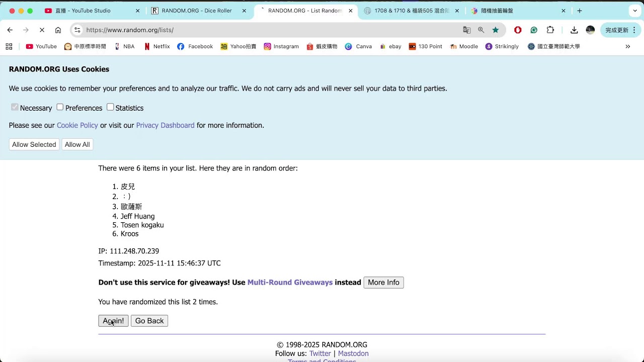644x362 pixels.
Task: Enable the Preferences cookies checkbox
Action: click(x=60, y=107)
